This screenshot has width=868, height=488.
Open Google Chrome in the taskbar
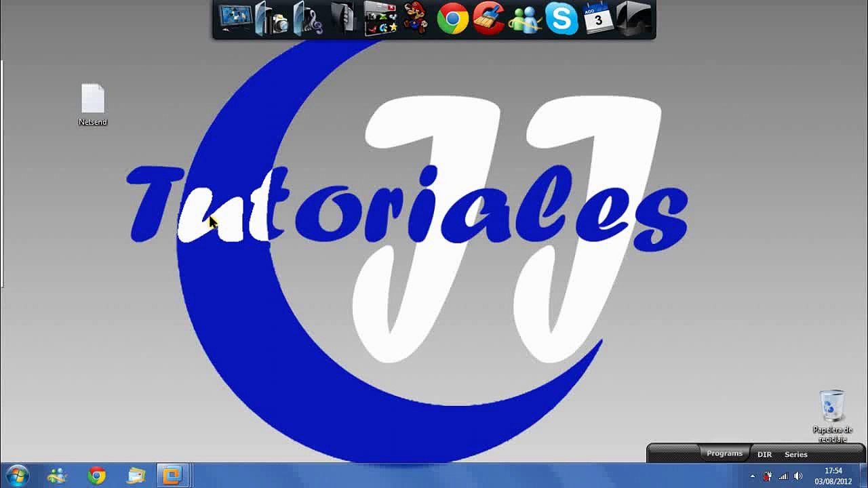[97, 476]
